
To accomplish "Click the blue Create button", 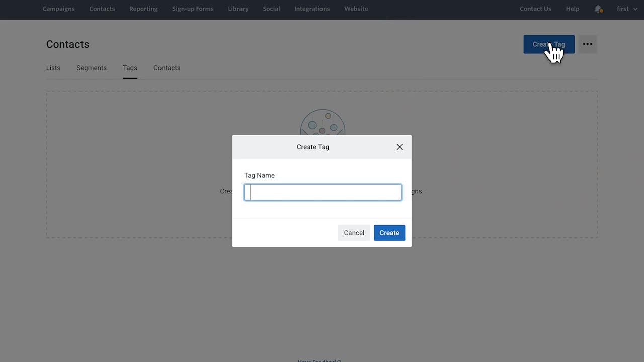I will 389,233.
